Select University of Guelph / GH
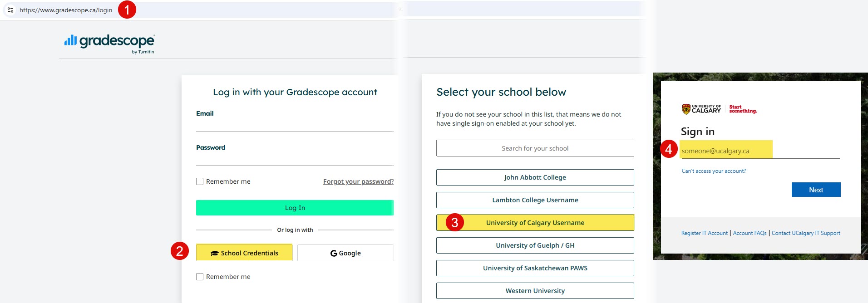This screenshot has height=303, width=868. [535, 245]
